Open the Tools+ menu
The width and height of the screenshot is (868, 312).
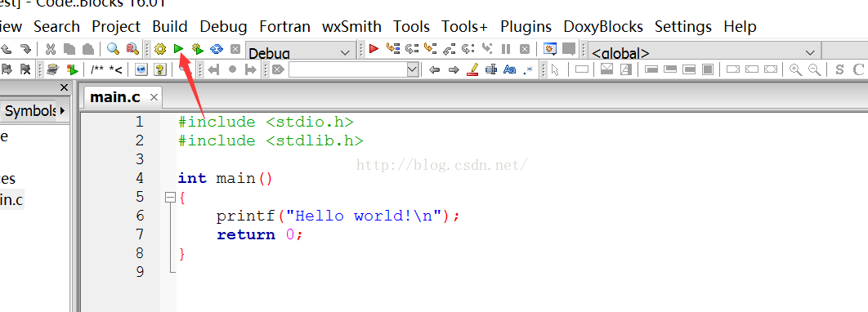pyautogui.click(x=465, y=27)
